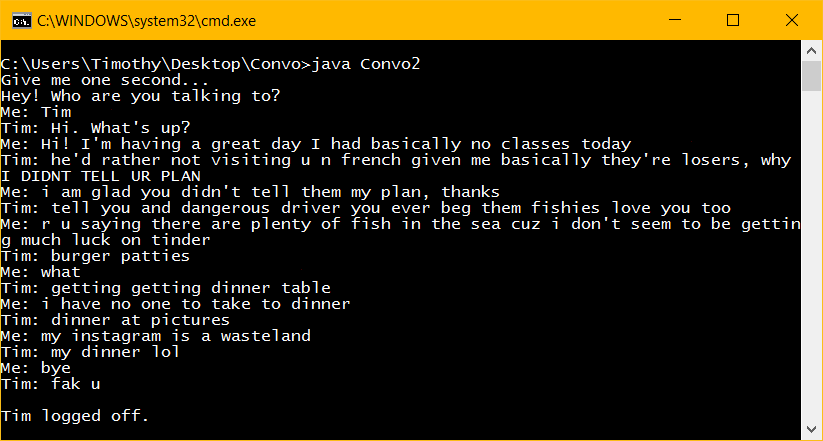Screen dimensions: 823x441
Task: Click the 'Tim: Hi. What's up?' line
Action: click(95, 128)
